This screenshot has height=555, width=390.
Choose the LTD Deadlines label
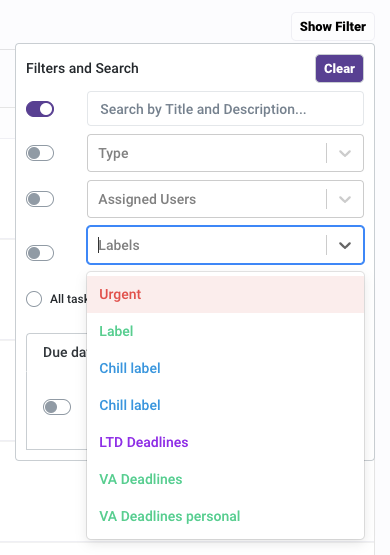[225, 442]
